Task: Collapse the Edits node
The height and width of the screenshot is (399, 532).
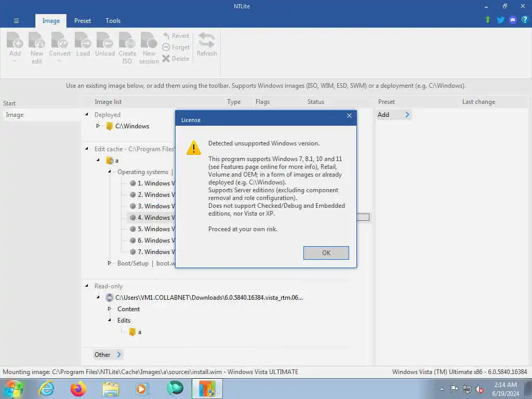Action: click(109, 320)
